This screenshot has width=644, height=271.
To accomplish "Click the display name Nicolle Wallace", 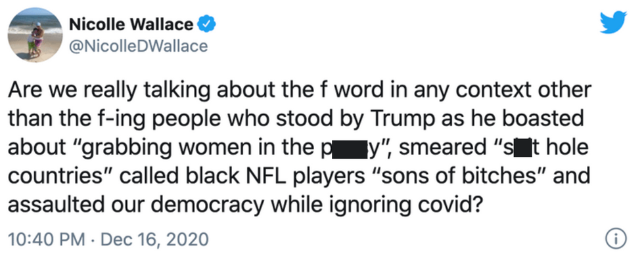I will pos(131,25).
